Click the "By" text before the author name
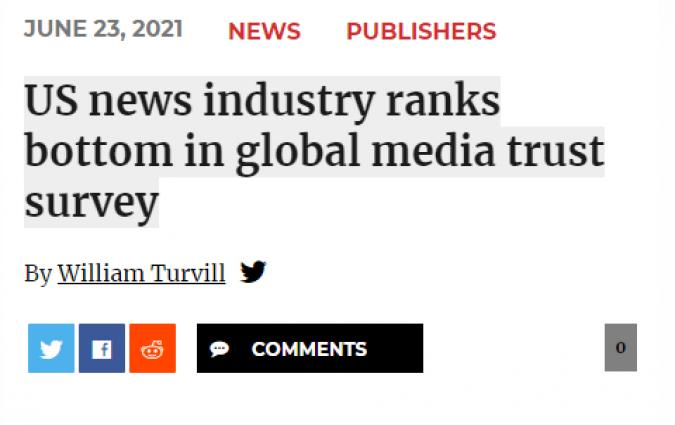675x425 pixels. coord(37,273)
